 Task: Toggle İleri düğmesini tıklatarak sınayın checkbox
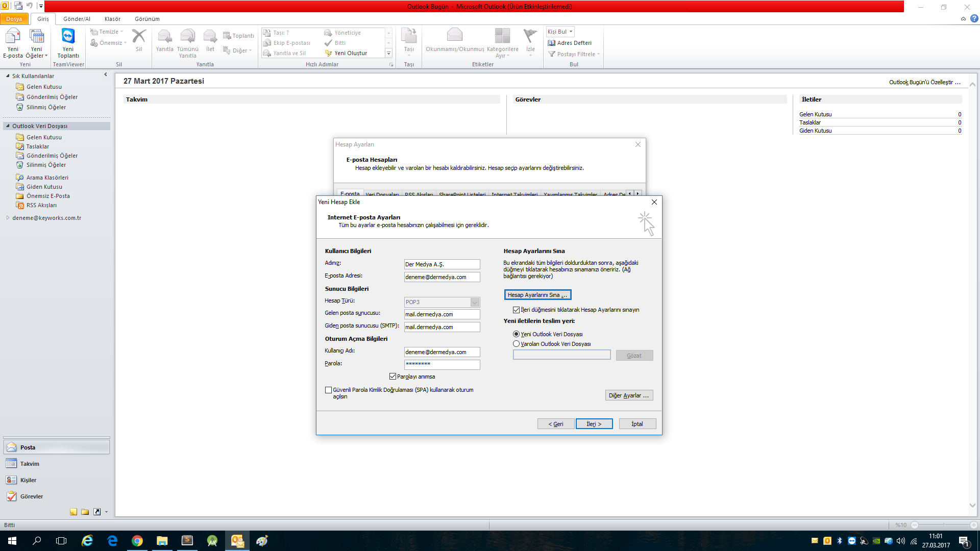tap(516, 310)
